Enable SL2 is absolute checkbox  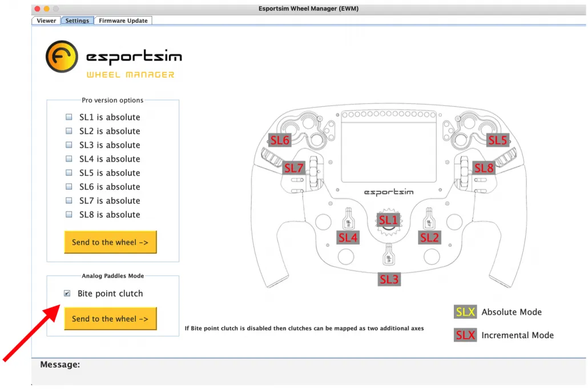click(69, 131)
